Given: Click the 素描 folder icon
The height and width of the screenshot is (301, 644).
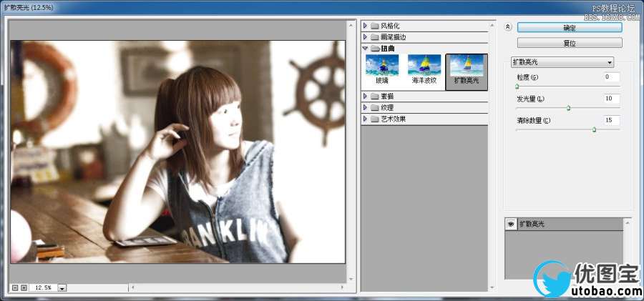Looking at the screenshot, I should pos(374,96).
